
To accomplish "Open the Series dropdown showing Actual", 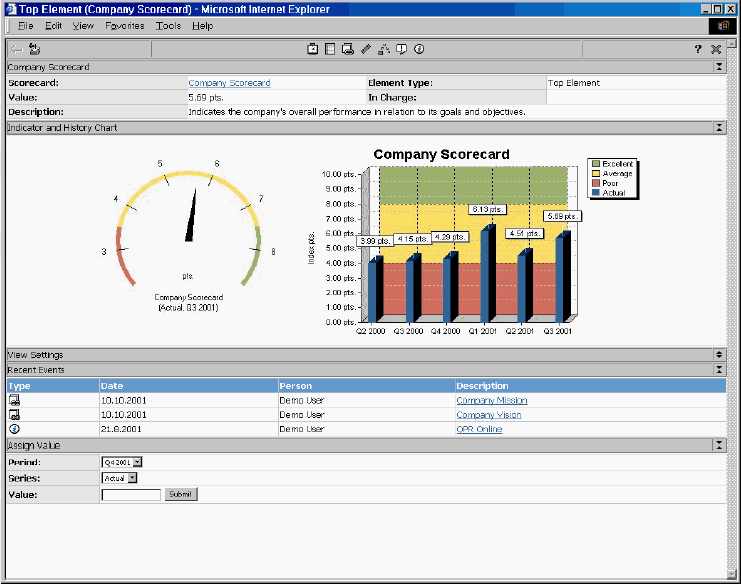I will click(x=131, y=478).
